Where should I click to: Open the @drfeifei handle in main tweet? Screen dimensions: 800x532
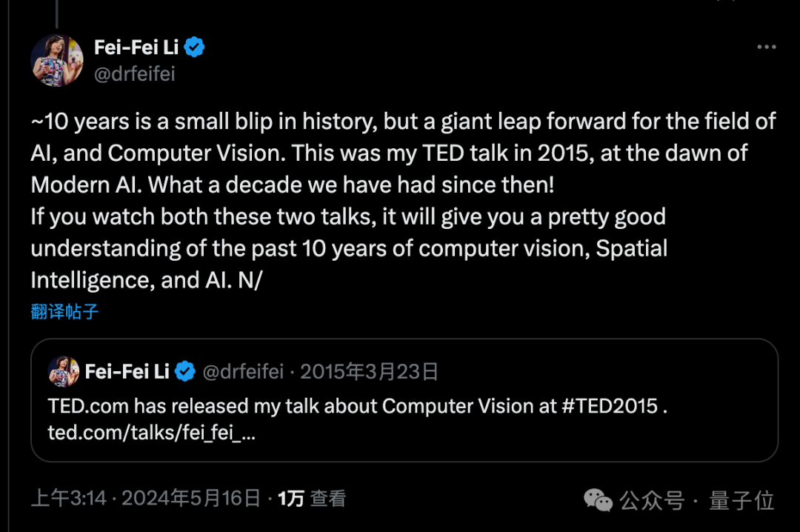point(135,74)
